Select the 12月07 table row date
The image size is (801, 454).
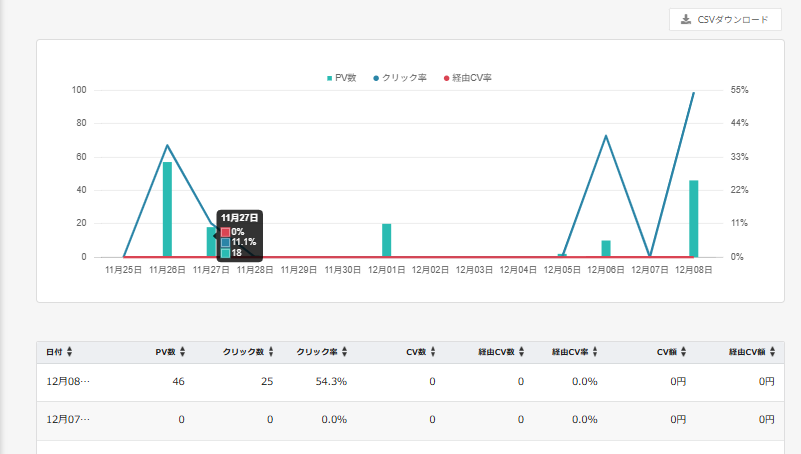coord(68,420)
